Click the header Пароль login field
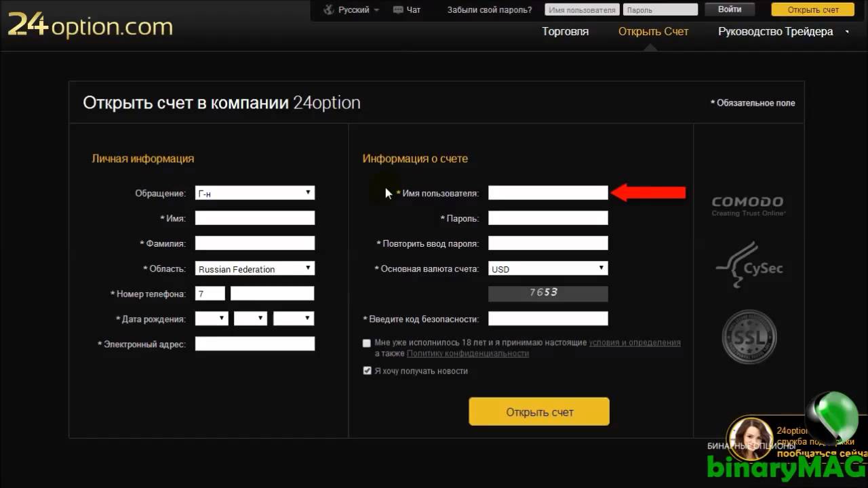This screenshot has height=488, width=868. [660, 9]
